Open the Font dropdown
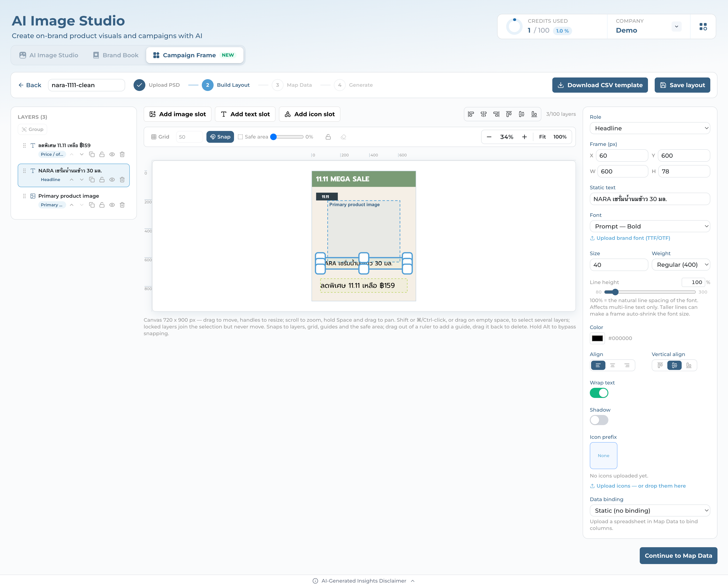The width and height of the screenshot is (728, 587). [649, 226]
